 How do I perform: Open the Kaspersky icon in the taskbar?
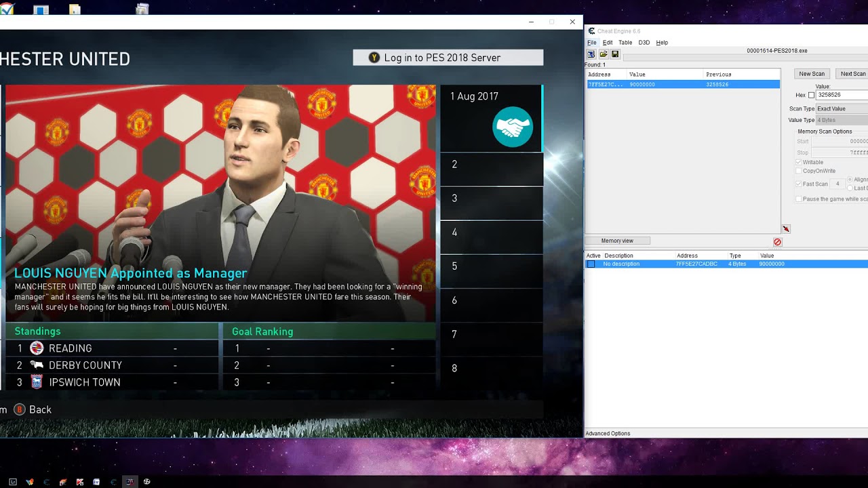point(80,482)
